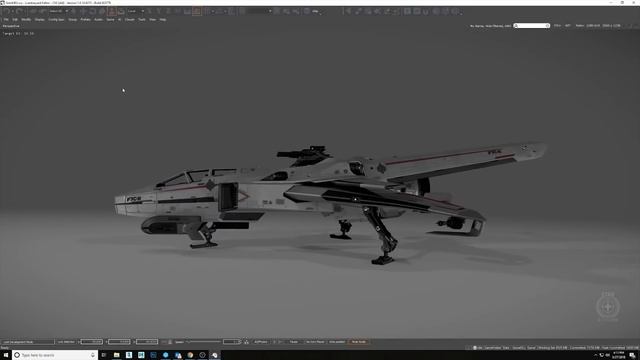Open the Clouds menu

(130, 20)
